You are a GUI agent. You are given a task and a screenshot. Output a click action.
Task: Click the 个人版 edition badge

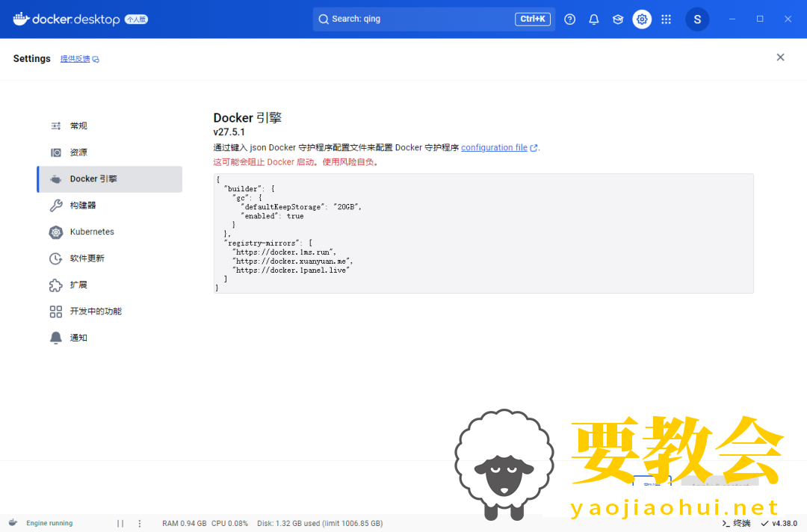137,19
